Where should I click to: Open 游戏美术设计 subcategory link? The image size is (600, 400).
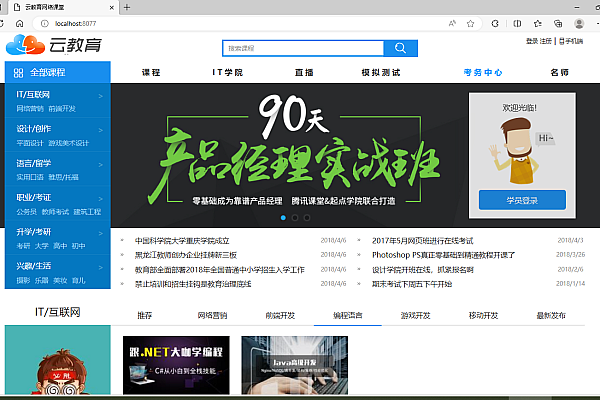(x=68, y=143)
